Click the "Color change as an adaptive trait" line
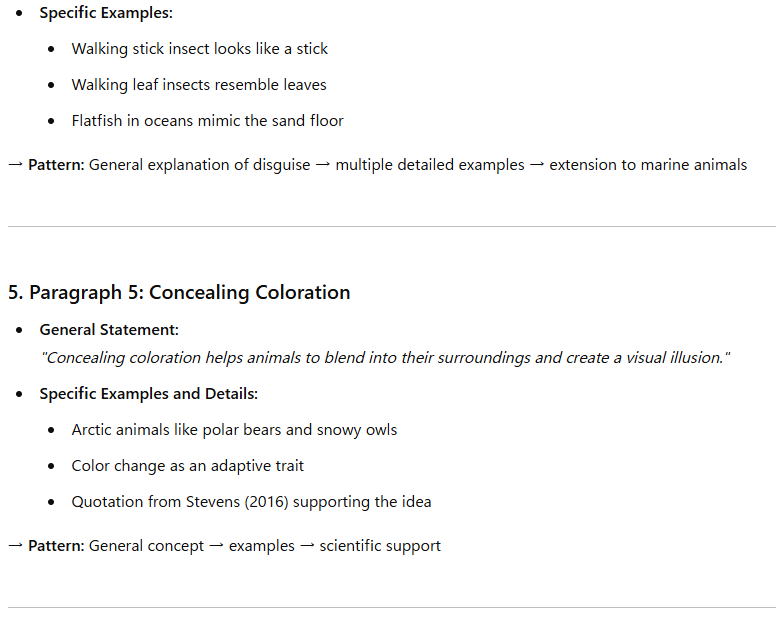Screen dimensions: 783x621 187,466
